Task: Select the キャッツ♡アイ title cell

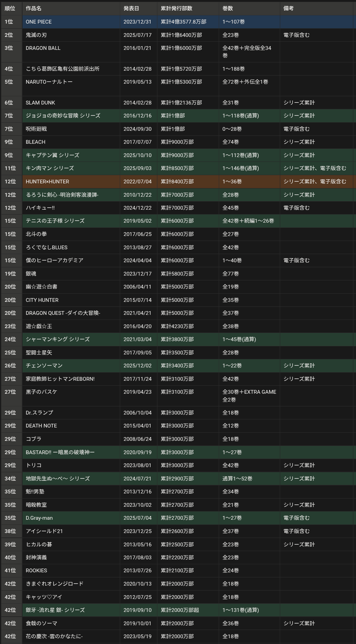Action: coord(71,597)
